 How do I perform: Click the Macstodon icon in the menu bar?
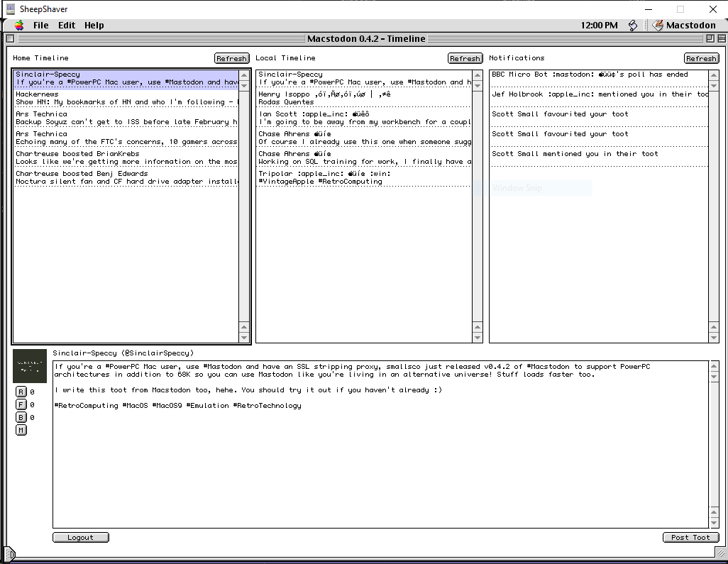(x=657, y=25)
